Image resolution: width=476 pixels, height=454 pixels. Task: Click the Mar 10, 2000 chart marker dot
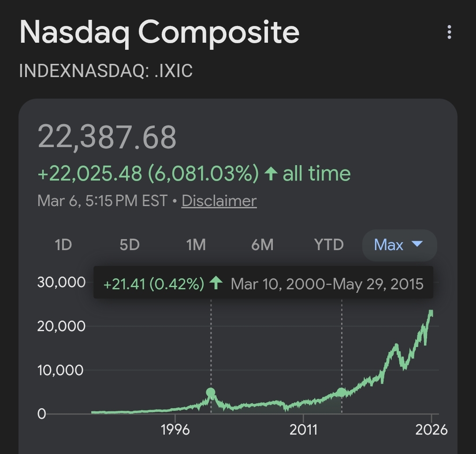point(211,392)
